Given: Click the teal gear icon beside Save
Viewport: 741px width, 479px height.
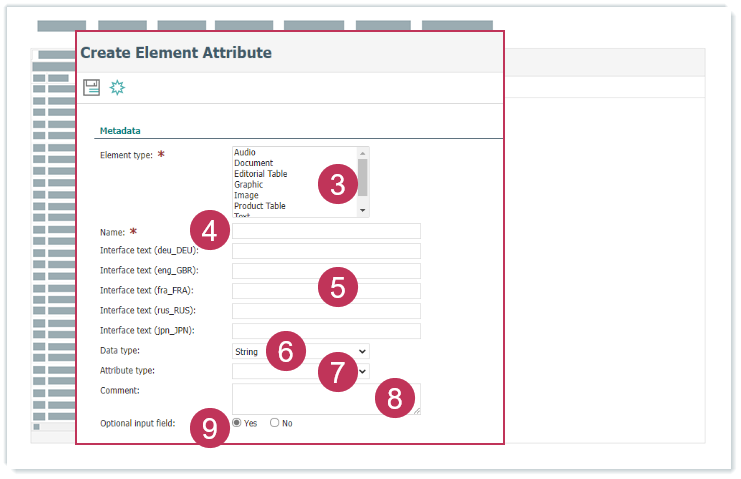Looking at the screenshot, I should pyautogui.click(x=117, y=87).
